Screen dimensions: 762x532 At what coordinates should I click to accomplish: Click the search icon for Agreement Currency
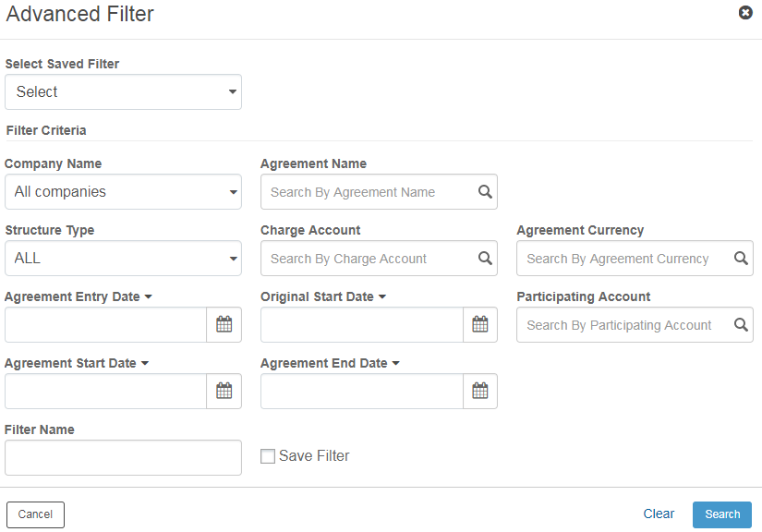[x=740, y=258]
